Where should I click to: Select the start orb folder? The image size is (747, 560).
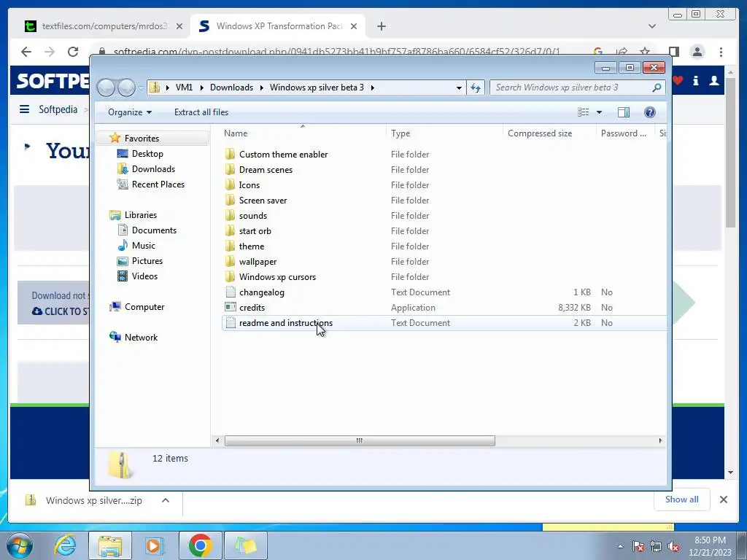[x=255, y=230]
